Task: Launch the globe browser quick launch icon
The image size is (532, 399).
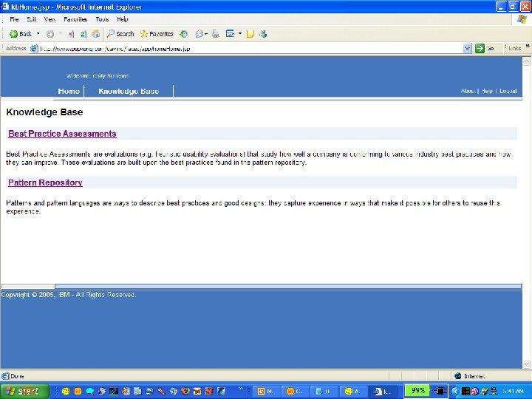Action: coord(149,391)
